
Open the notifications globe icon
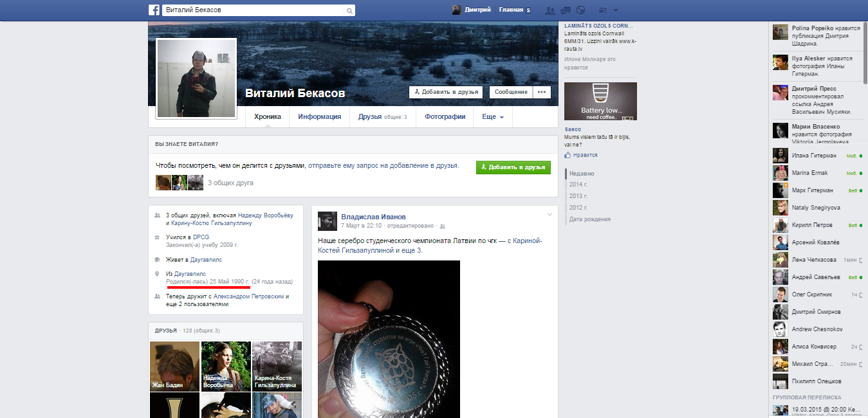(580, 10)
